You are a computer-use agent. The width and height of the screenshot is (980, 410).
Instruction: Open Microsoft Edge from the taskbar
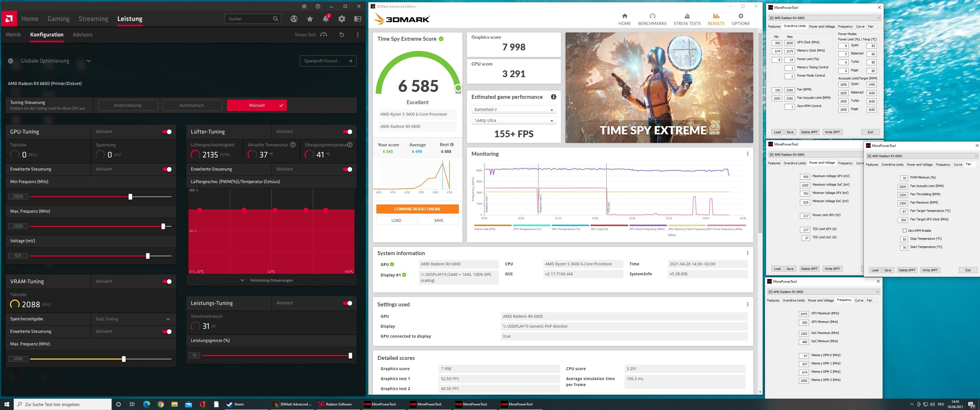click(146, 404)
